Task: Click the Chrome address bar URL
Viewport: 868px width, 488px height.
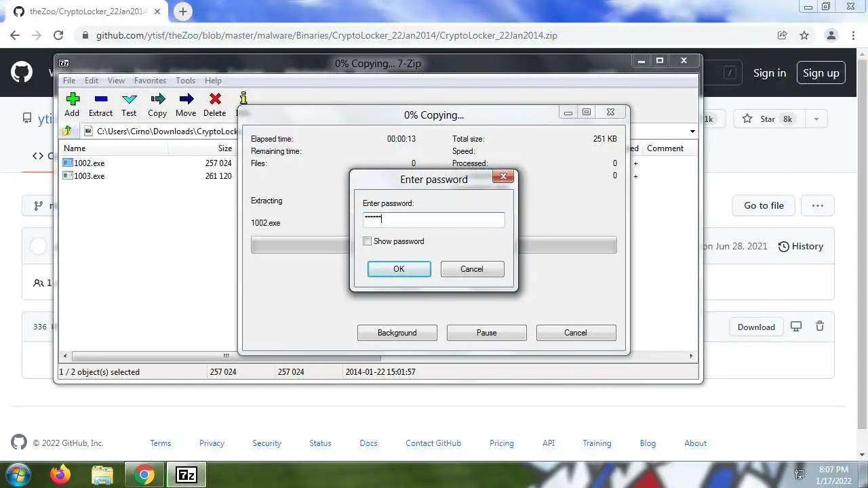Action: [x=326, y=35]
